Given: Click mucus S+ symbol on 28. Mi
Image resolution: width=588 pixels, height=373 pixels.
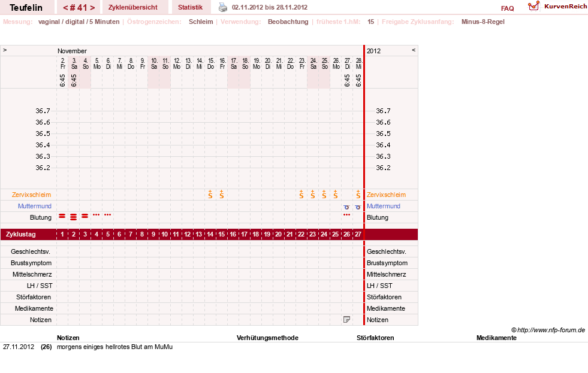Looking at the screenshot, I should 358,194.
